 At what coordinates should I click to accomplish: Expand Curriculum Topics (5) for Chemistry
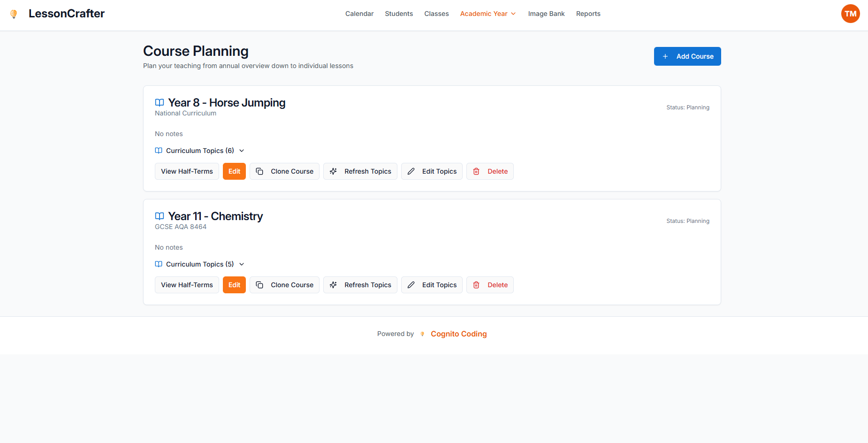[x=199, y=264]
